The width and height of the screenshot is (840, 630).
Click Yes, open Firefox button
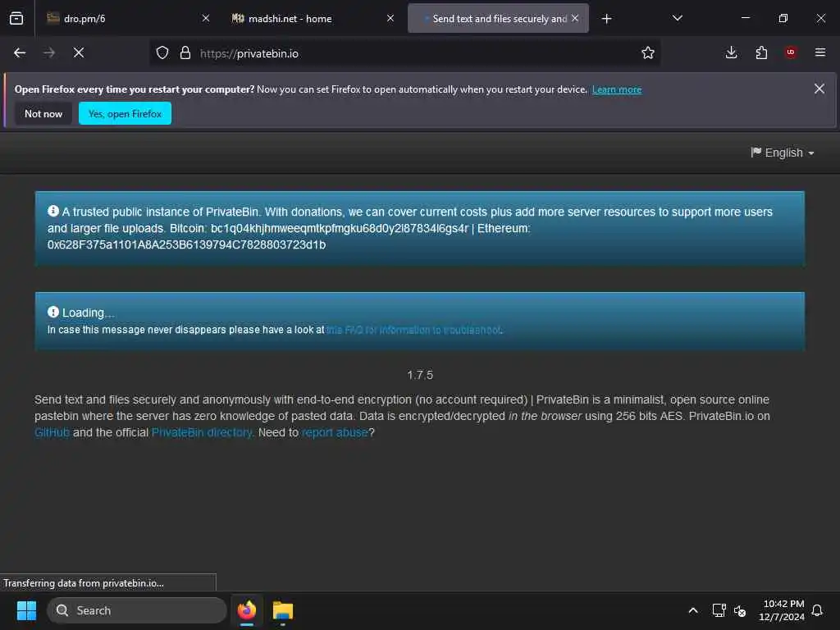tap(125, 113)
